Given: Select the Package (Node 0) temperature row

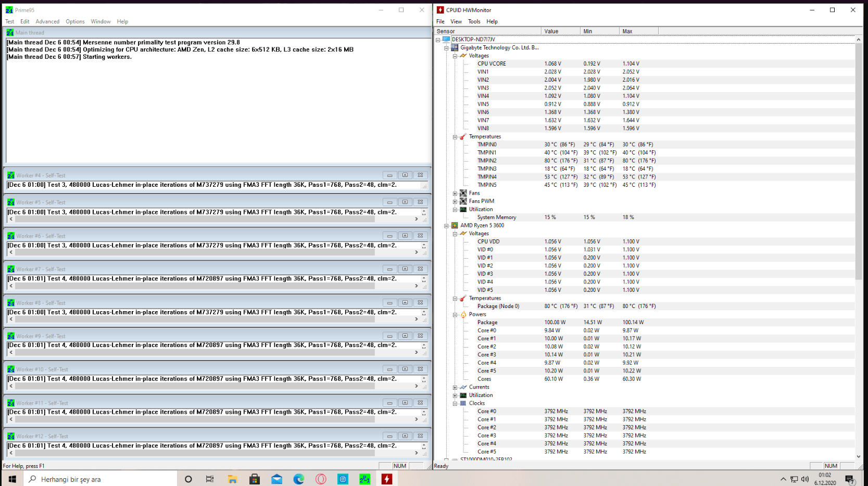Looking at the screenshot, I should point(646,306).
